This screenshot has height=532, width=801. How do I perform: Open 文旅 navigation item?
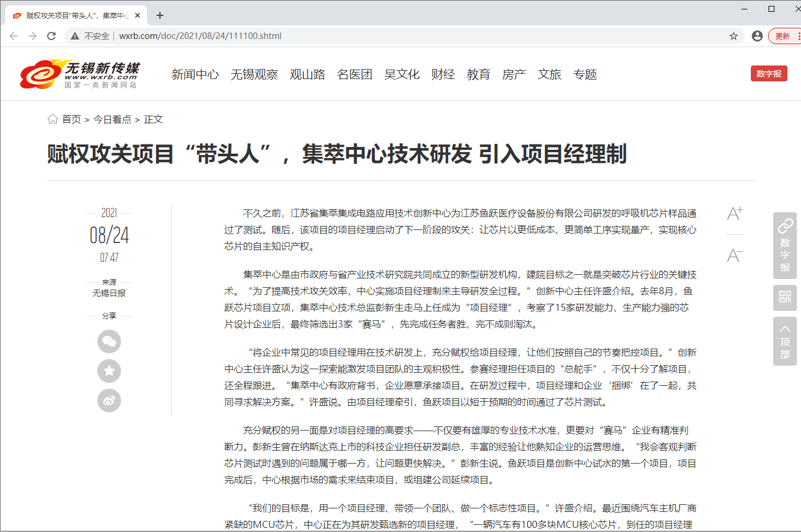[550, 74]
